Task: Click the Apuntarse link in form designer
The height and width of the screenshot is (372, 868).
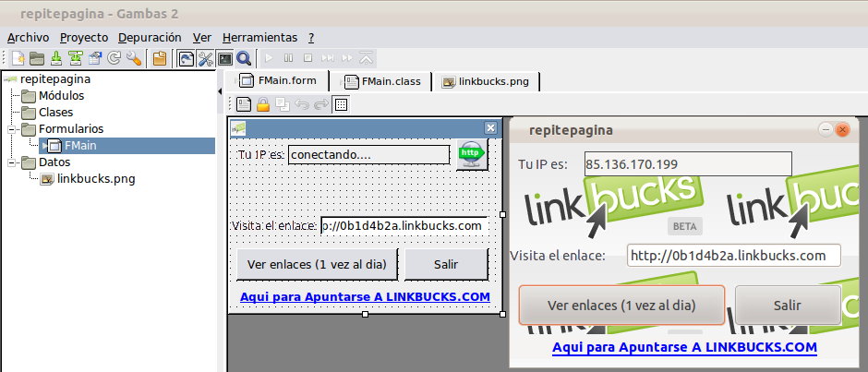Action: pyautogui.click(x=365, y=296)
